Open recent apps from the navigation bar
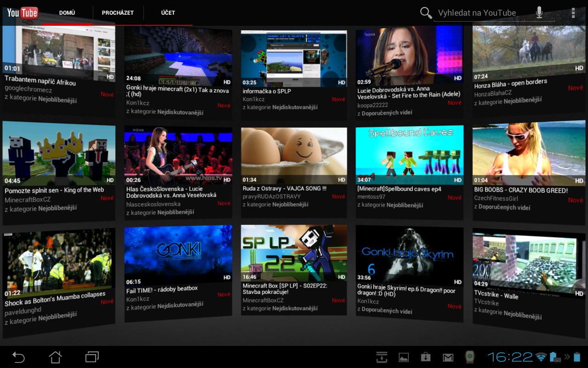The height and width of the screenshot is (368, 588). pos(91,357)
